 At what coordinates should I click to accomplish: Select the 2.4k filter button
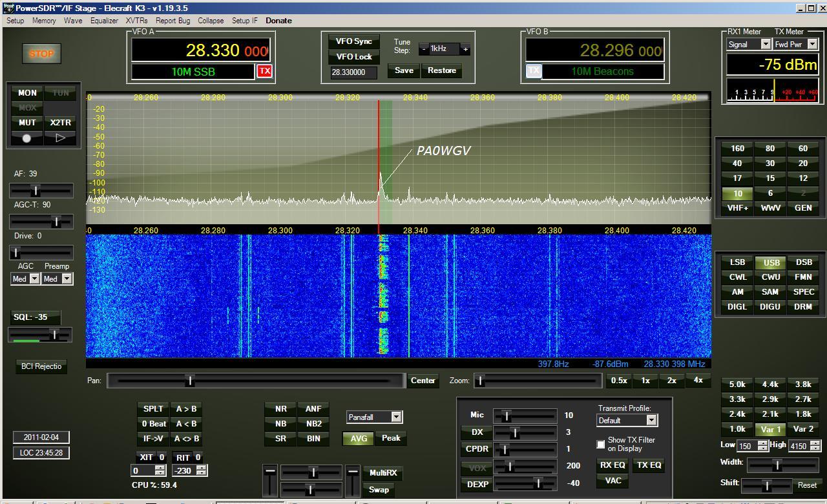pyautogui.click(x=737, y=414)
